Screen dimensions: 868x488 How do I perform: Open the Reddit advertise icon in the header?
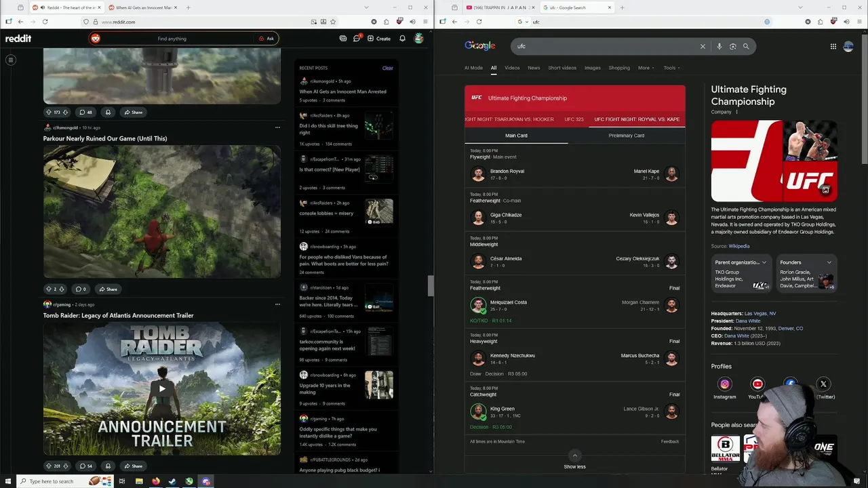click(343, 39)
